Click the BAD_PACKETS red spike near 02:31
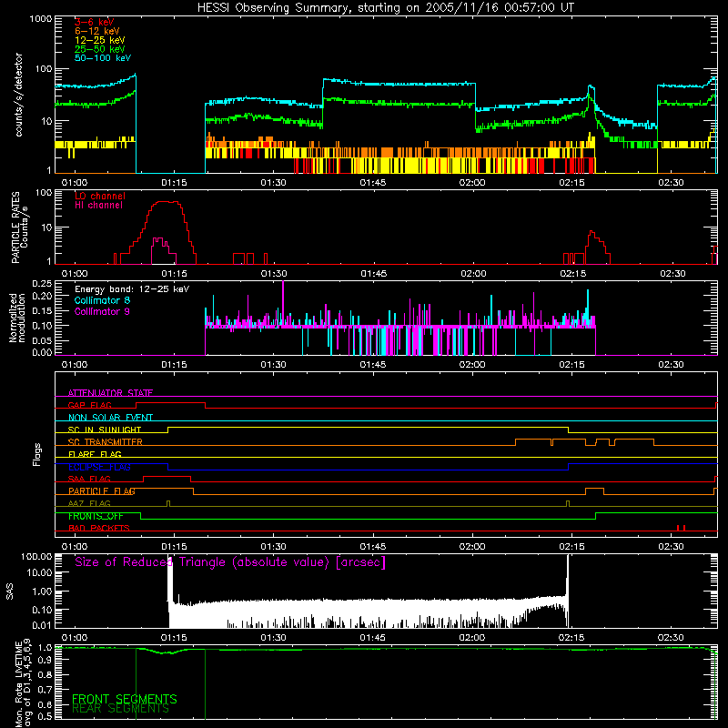Viewport: 728px width, 728px height. (x=681, y=528)
